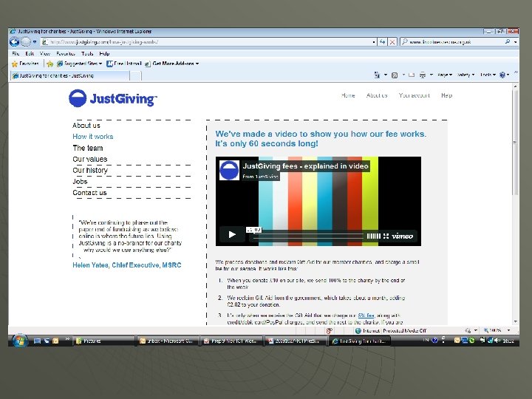Select Our values in sidebar
The image size is (532, 399).
89,159
